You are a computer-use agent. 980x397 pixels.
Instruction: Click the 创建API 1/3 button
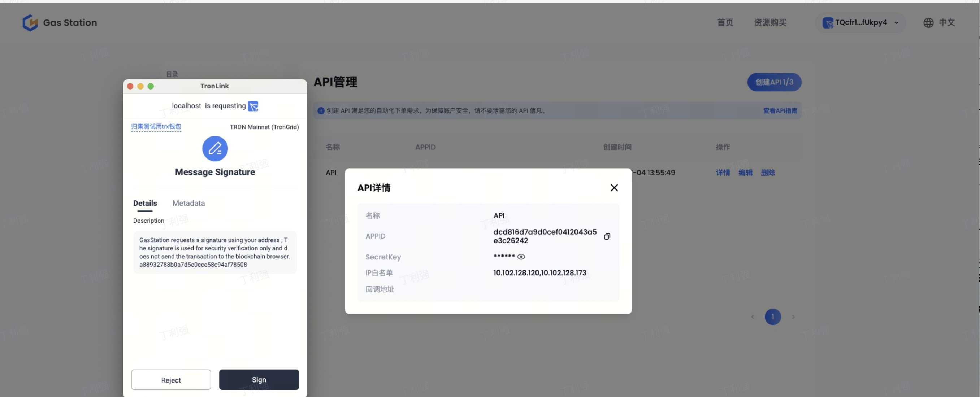tap(774, 82)
